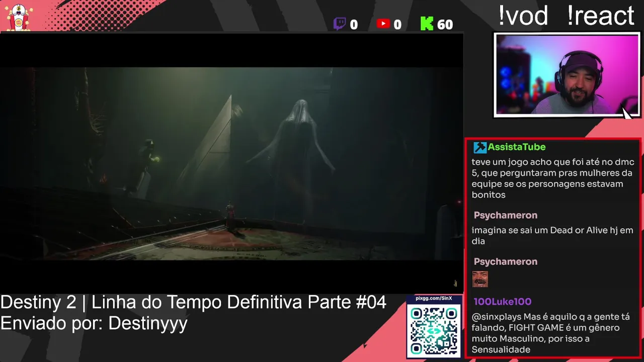
Task: Select the AssistaTube username in chat
Action: click(x=517, y=147)
